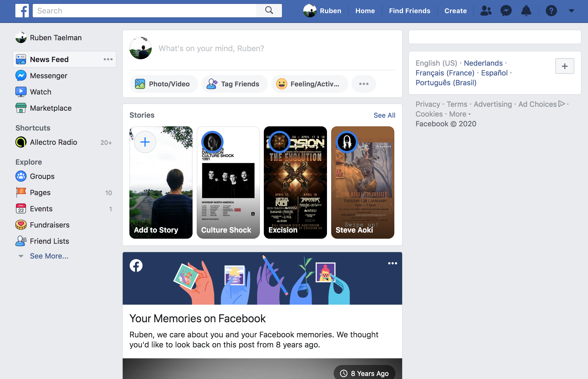588x379 pixels.
Task: Open the Messenger icon in top bar
Action: click(x=506, y=11)
